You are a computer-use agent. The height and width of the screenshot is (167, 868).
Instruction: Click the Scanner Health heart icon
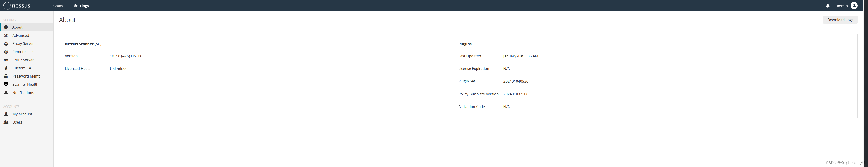[x=6, y=84]
